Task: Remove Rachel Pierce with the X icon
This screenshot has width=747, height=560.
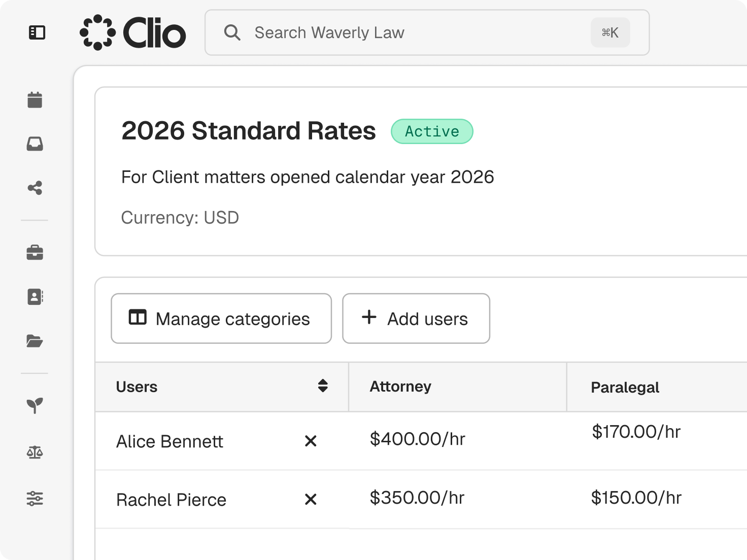Action: 311,500
